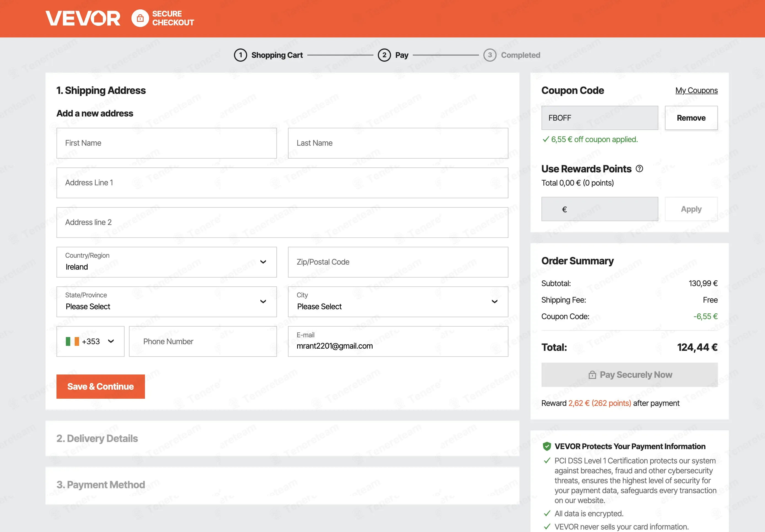The height and width of the screenshot is (532, 765).
Task: Open the Rewards Points help icon
Action: [639, 169]
